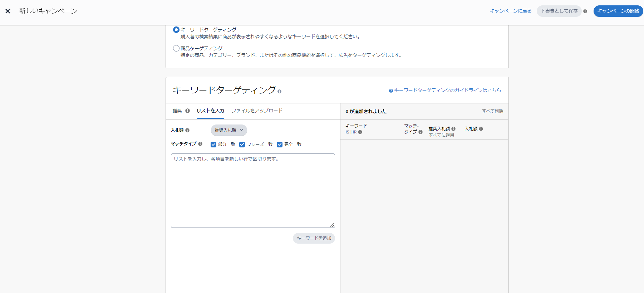Switch to リストを入力 tab
This screenshot has width=644, height=293.
[210, 111]
